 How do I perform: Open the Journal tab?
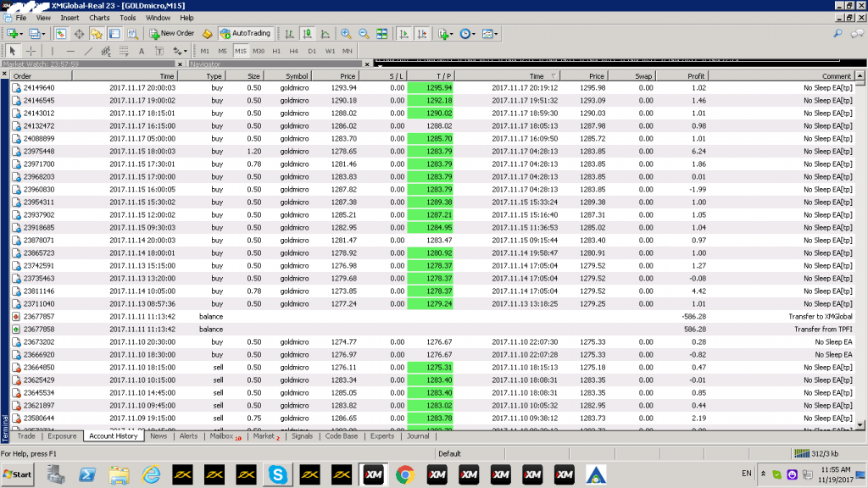tap(418, 436)
